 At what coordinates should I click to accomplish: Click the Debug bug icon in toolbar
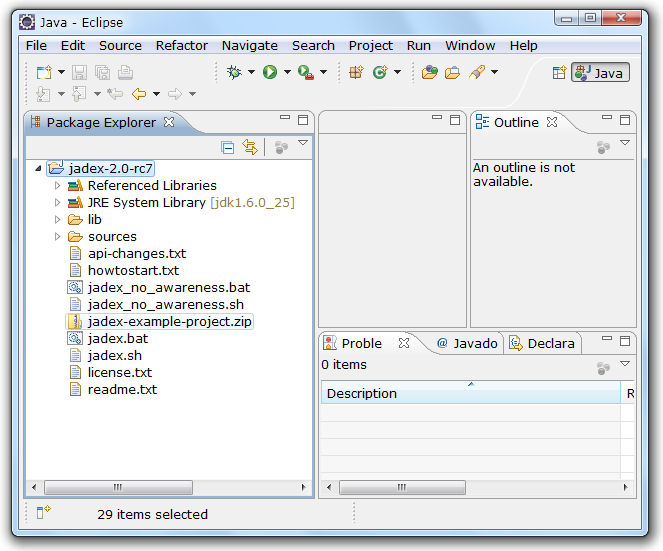[234, 72]
